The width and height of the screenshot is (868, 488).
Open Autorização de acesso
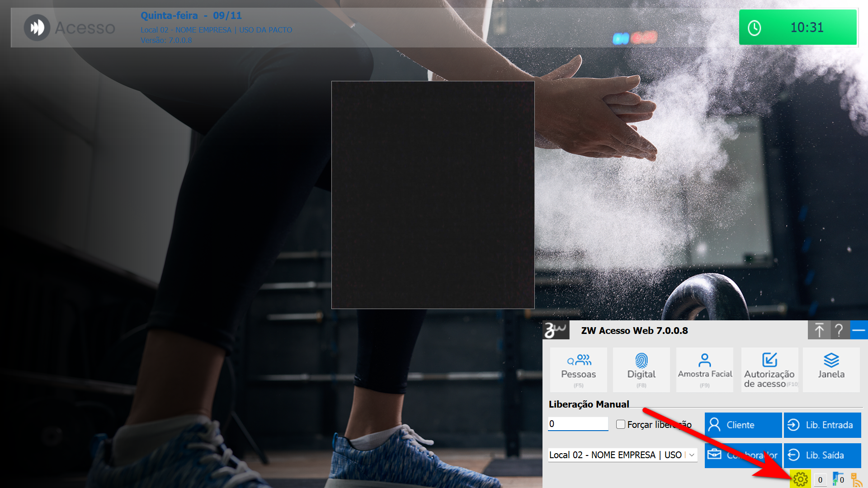click(769, 370)
